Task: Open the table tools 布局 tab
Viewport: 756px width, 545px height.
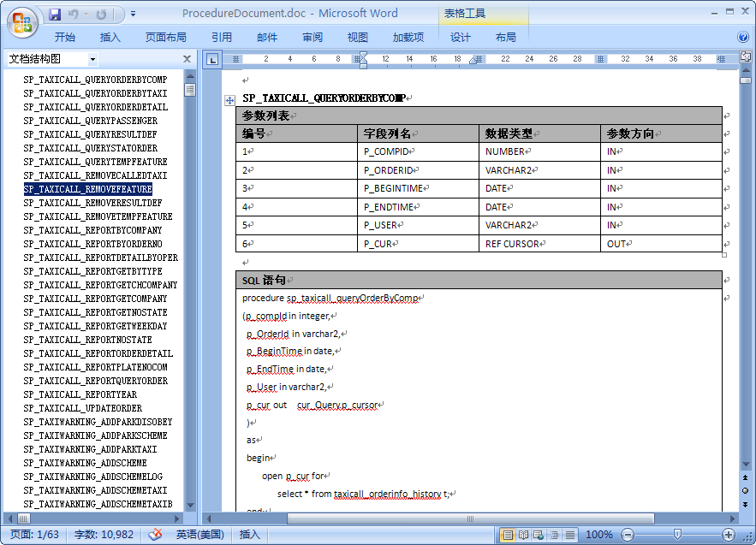Action: click(x=505, y=37)
